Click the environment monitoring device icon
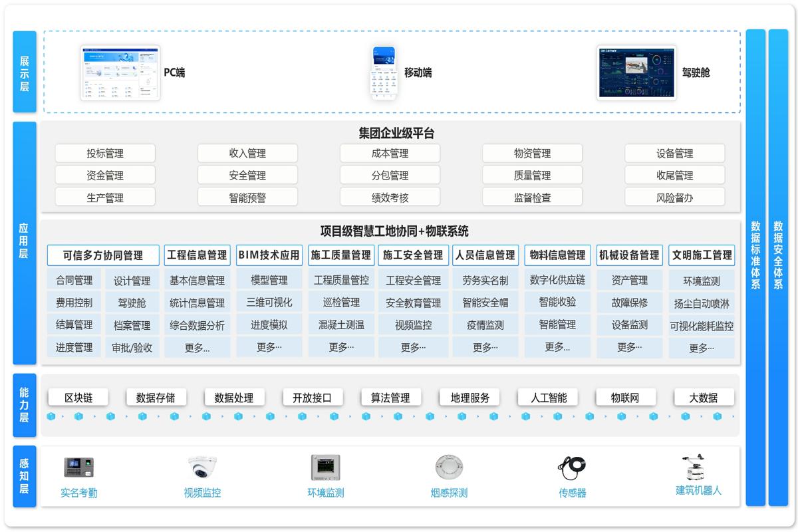Viewport: 798px width, 532px height. (x=325, y=468)
